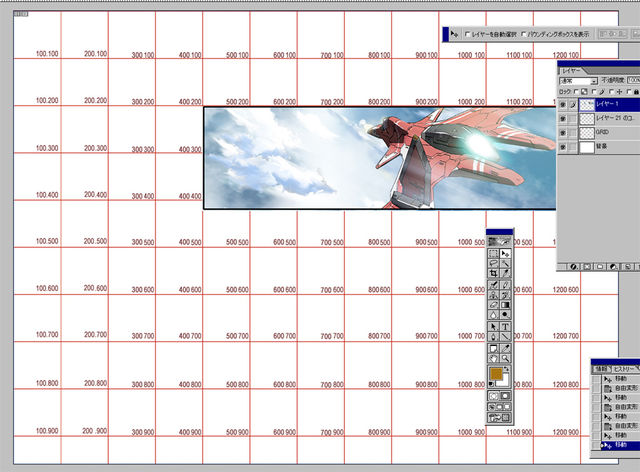This screenshot has width=640, height=472.
Task: Switch to Standard Mode editing
Action: pos(493,396)
